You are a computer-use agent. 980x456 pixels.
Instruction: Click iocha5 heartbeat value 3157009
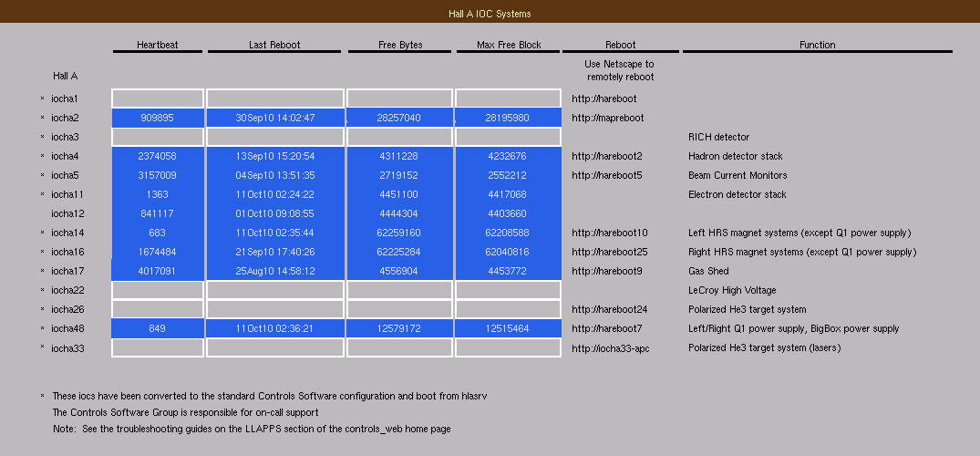pos(158,175)
